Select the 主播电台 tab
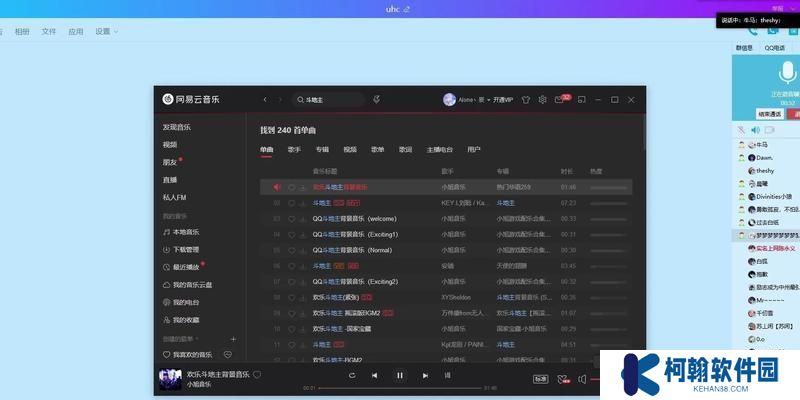The image size is (800, 400). tap(440, 149)
